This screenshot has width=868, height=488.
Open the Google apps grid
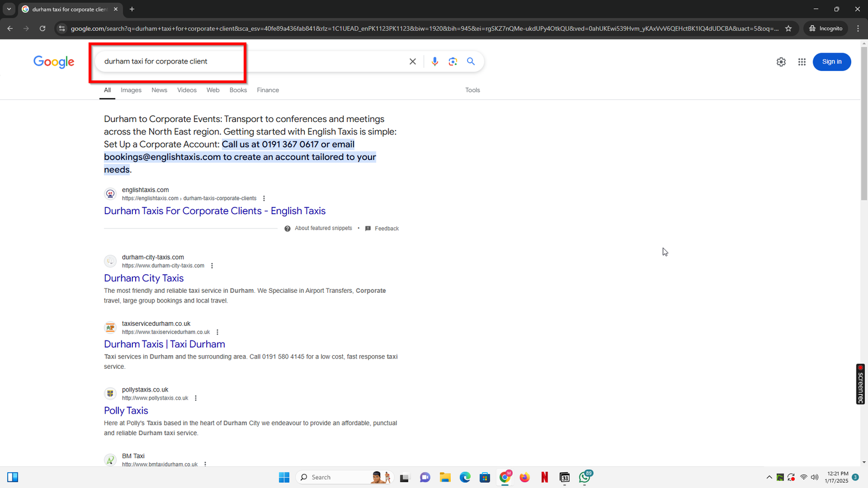pyautogui.click(x=802, y=62)
